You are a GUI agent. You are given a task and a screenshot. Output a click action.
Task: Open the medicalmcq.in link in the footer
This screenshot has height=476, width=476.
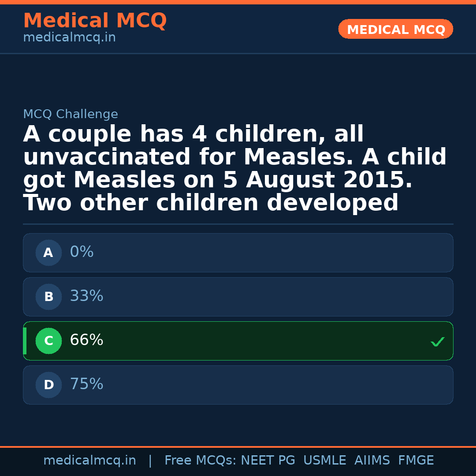point(89,461)
